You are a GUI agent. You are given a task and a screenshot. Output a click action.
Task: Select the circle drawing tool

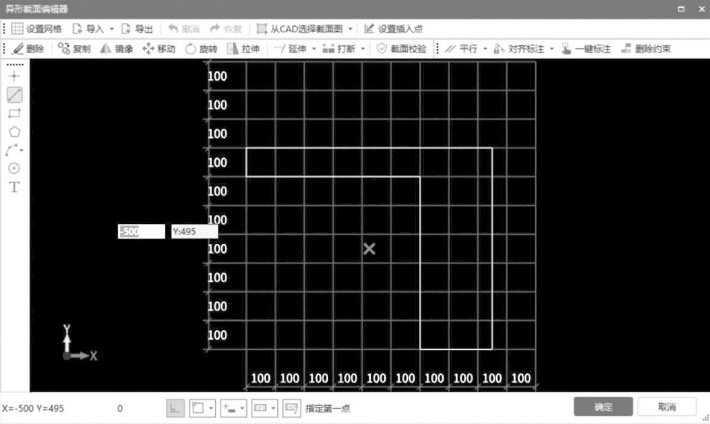pyautogui.click(x=14, y=169)
